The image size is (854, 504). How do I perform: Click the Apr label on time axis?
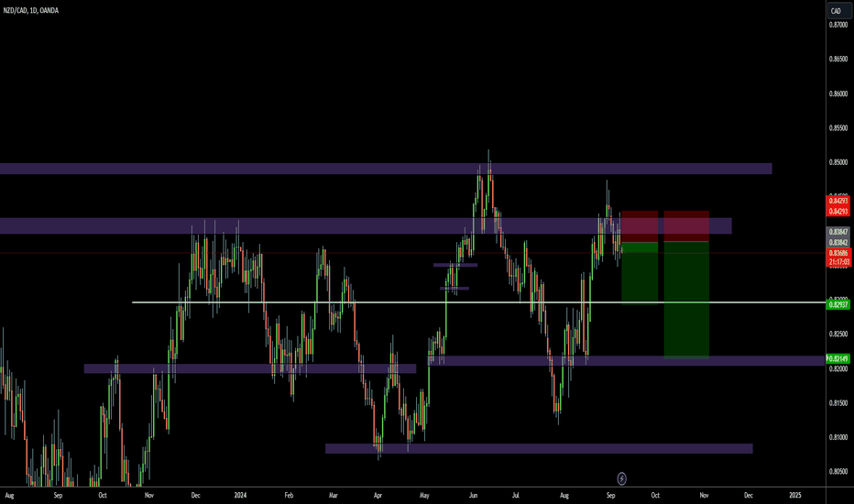(x=378, y=495)
